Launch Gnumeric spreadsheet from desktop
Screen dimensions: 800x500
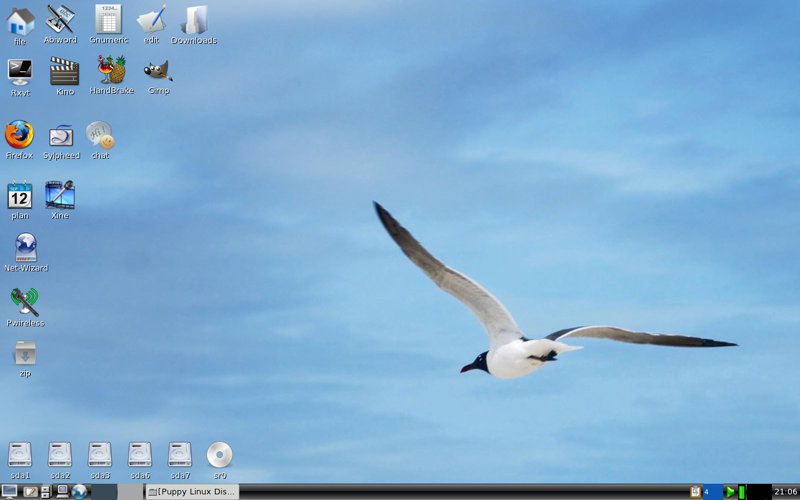coord(108,19)
